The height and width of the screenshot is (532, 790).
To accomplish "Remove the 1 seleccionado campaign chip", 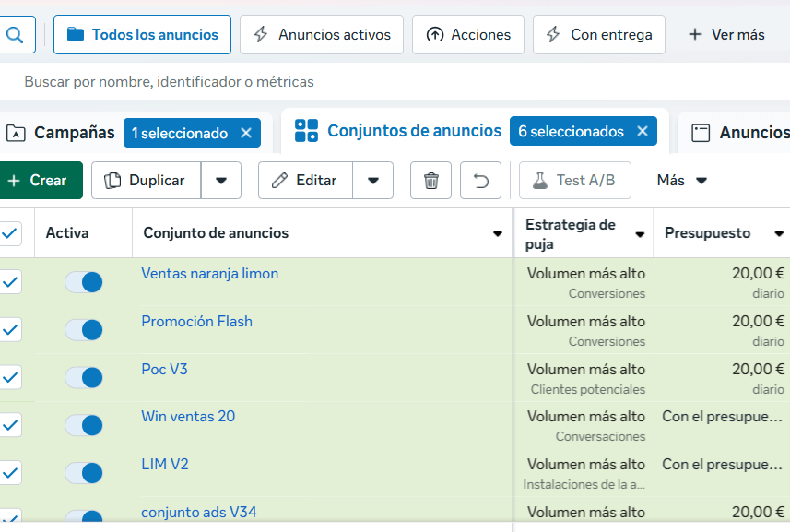I will pos(245,134).
